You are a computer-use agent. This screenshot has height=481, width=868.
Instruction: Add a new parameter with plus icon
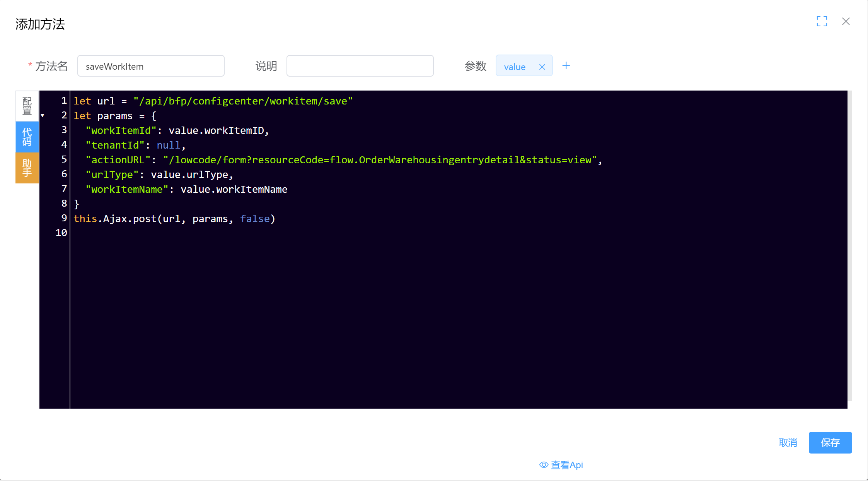(566, 66)
